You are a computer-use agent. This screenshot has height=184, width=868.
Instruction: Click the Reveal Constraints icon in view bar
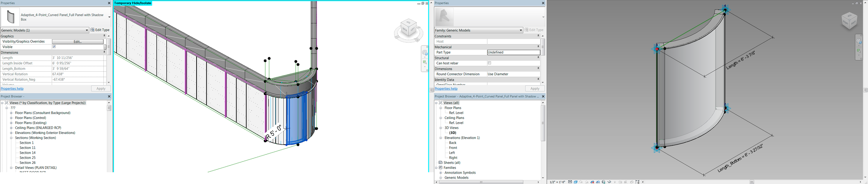click(637, 182)
